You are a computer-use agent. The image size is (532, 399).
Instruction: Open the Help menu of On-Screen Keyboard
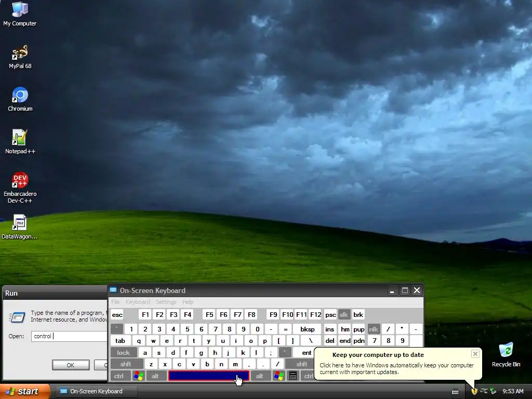point(188,302)
